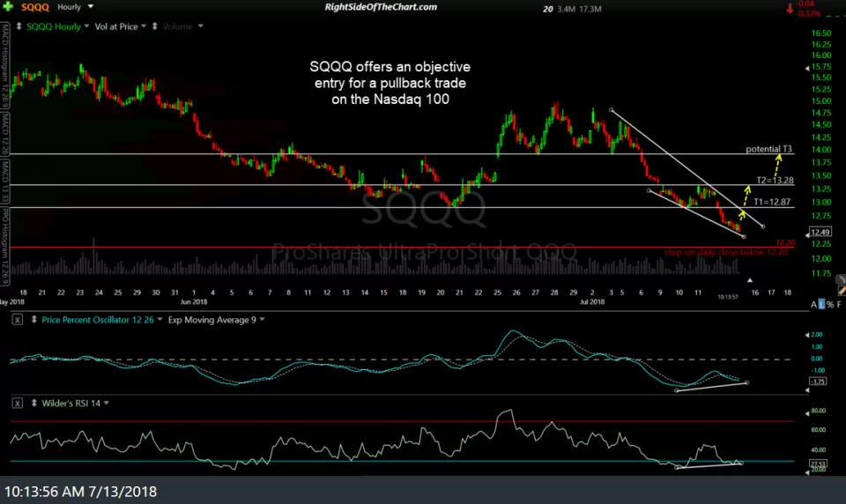Image resolution: width=846 pixels, height=504 pixels.
Task: Open the collapsed MACD Histogram 12 26 9 tab
Action: point(5,66)
